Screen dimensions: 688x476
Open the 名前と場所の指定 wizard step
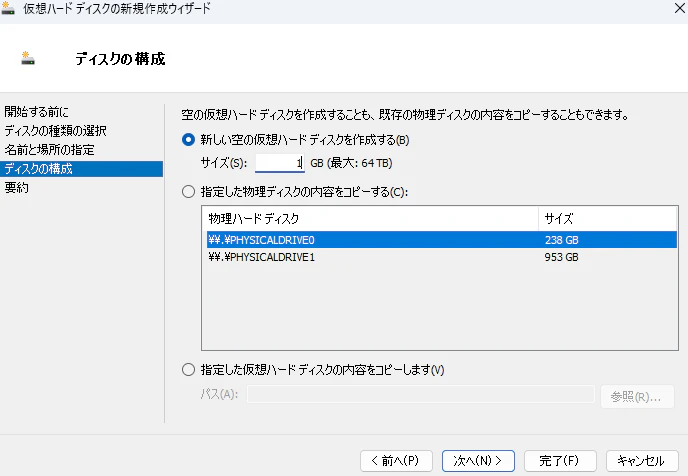point(49,150)
